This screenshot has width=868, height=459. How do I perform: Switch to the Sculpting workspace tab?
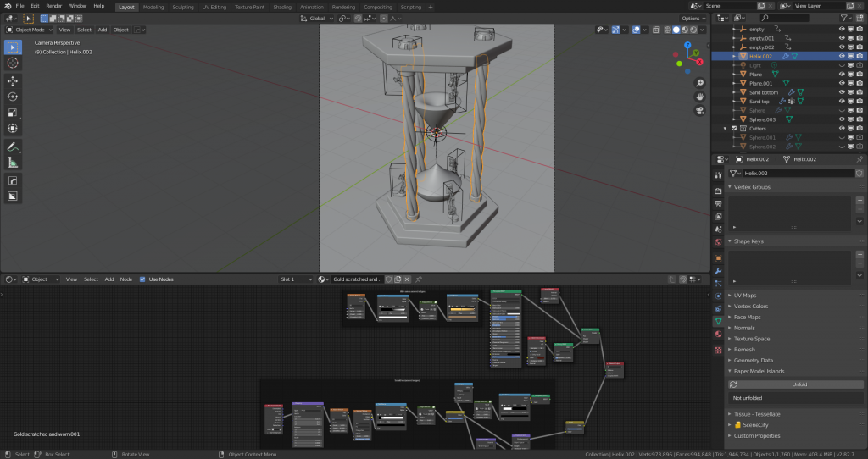(182, 7)
